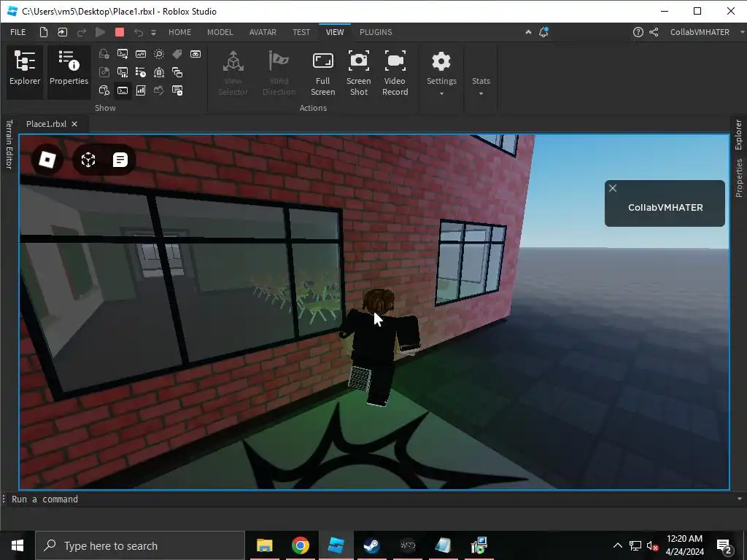The height and width of the screenshot is (560, 747).
Task: Take a Screen Shot
Action: tap(359, 73)
